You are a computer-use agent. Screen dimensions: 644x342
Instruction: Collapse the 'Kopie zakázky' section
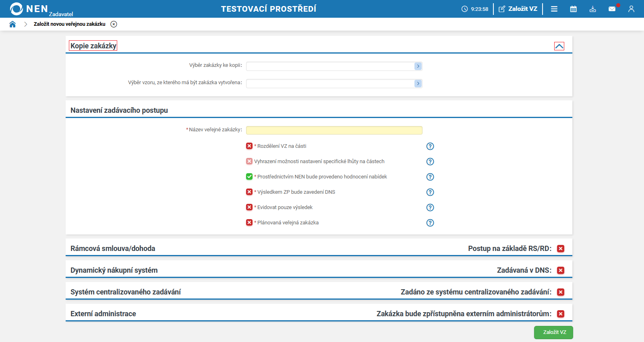pos(559,46)
